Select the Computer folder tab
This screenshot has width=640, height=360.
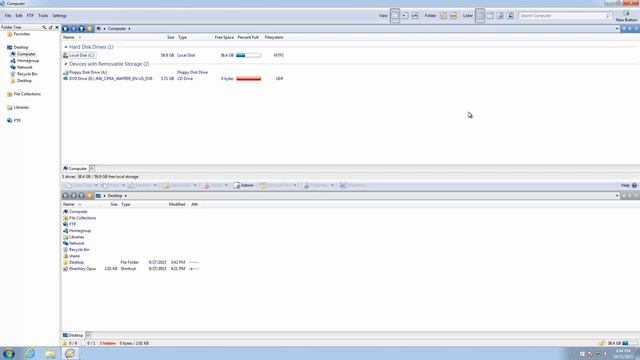point(75,168)
